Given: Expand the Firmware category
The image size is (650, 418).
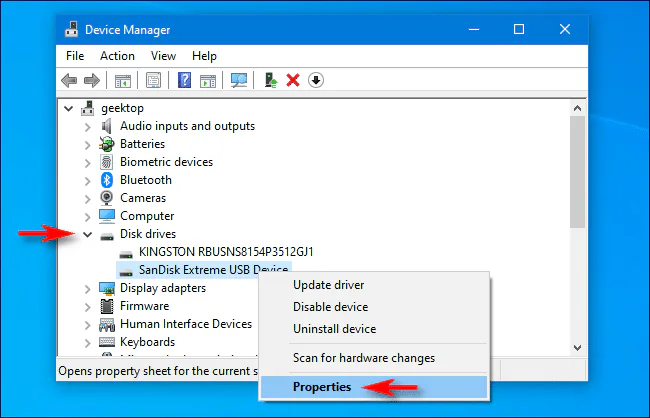Looking at the screenshot, I should pyautogui.click(x=87, y=307).
